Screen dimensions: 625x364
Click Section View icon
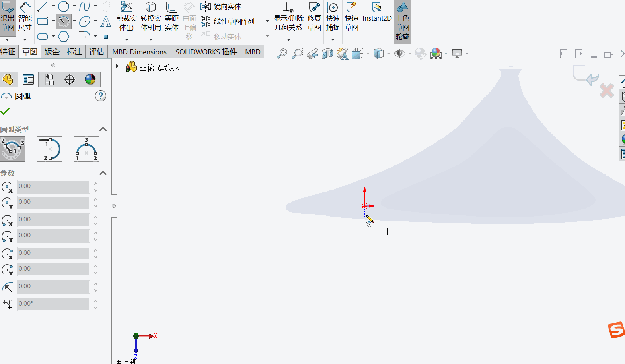tap(327, 54)
